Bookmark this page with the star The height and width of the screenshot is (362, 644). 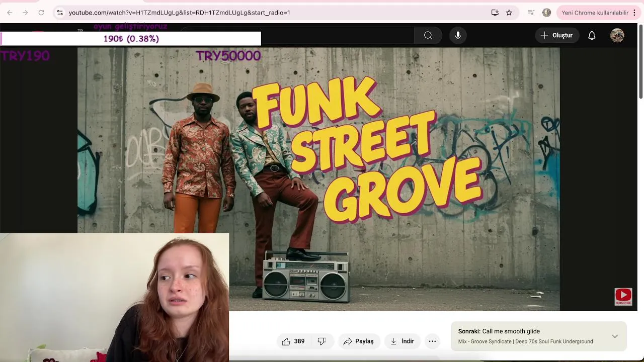[509, 13]
